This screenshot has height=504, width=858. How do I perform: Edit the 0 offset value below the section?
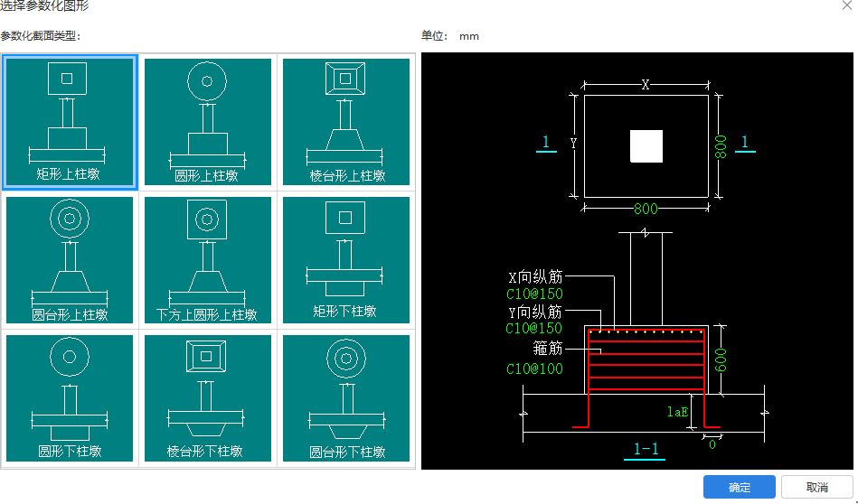712,445
